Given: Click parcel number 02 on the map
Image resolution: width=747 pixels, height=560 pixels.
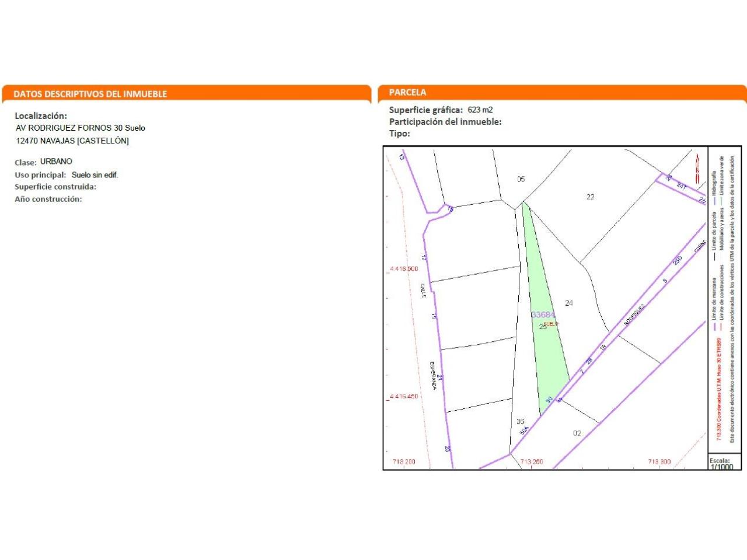Looking at the screenshot, I should tap(577, 433).
